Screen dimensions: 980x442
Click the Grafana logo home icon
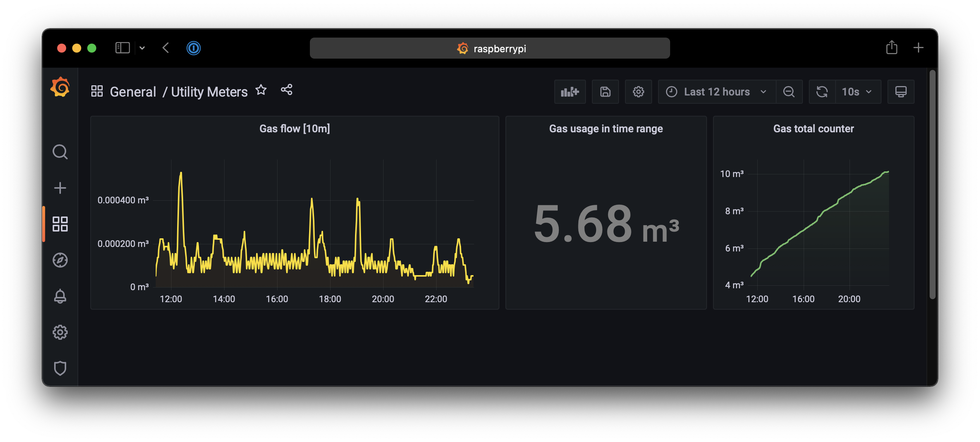coord(60,87)
